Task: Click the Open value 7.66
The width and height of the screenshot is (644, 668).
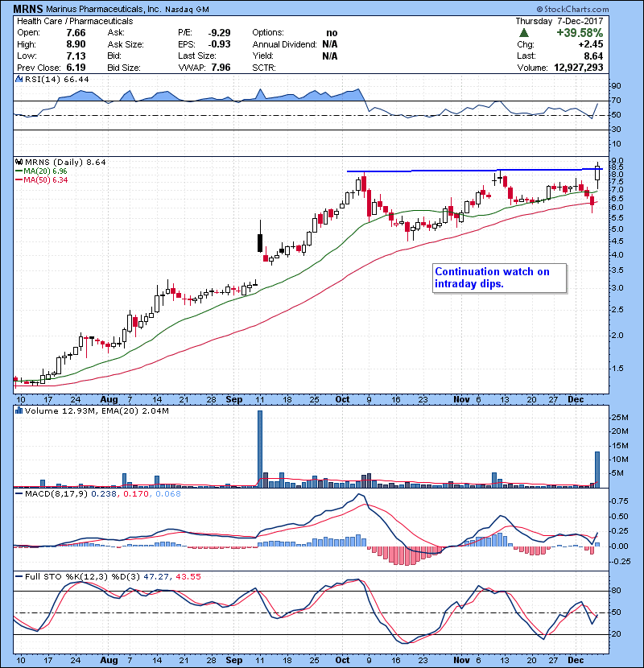Action: click(x=76, y=33)
